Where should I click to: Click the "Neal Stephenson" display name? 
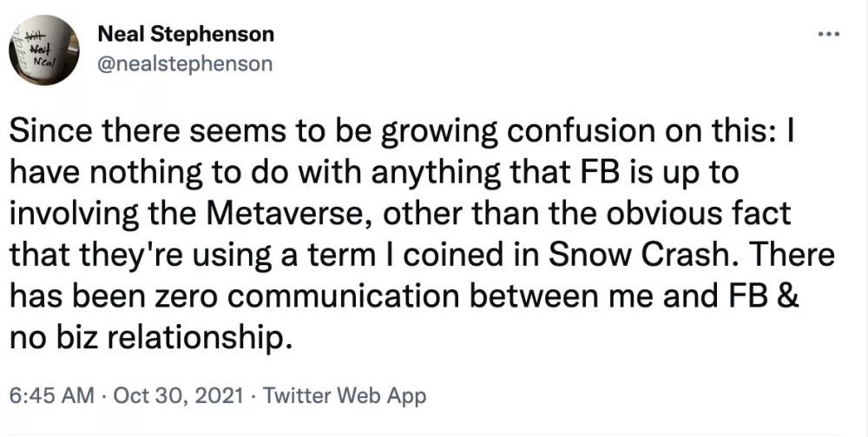(x=186, y=35)
